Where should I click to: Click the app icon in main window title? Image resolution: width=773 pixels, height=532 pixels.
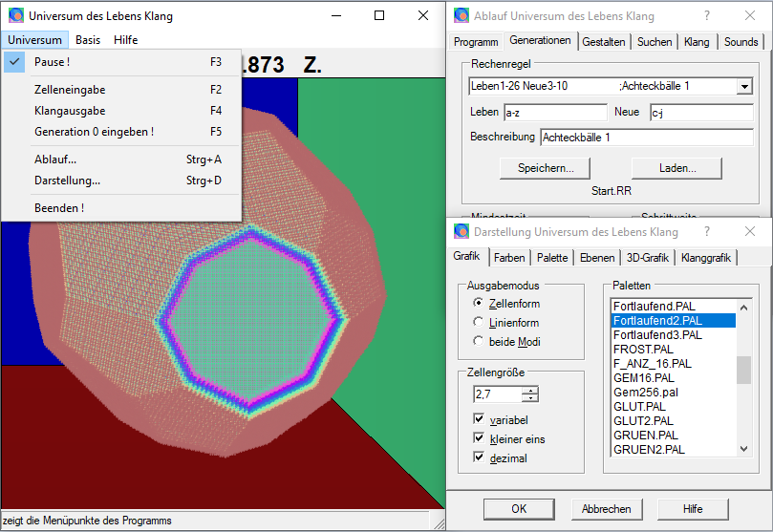[16, 16]
